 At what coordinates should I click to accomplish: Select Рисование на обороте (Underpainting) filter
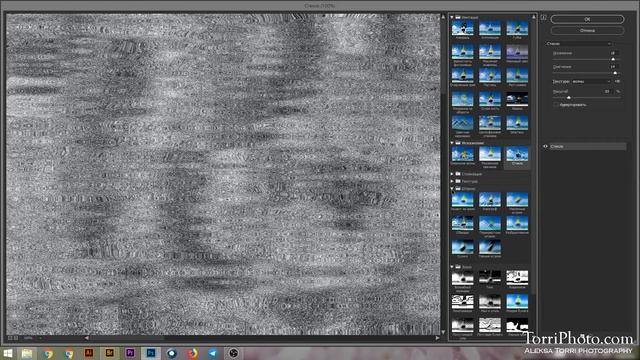pyautogui.click(x=462, y=99)
